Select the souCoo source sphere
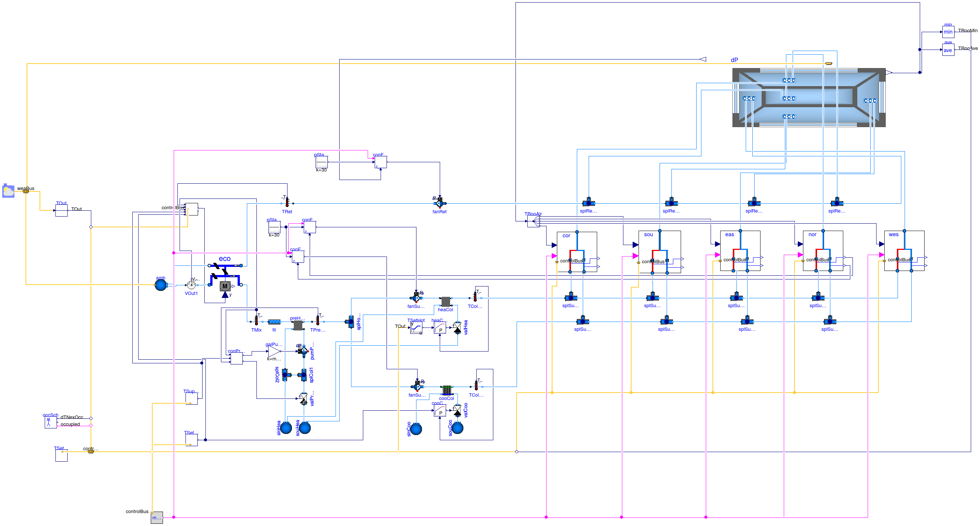Image resolution: width=980 pixels, height=526 pixels. point(457,428)
